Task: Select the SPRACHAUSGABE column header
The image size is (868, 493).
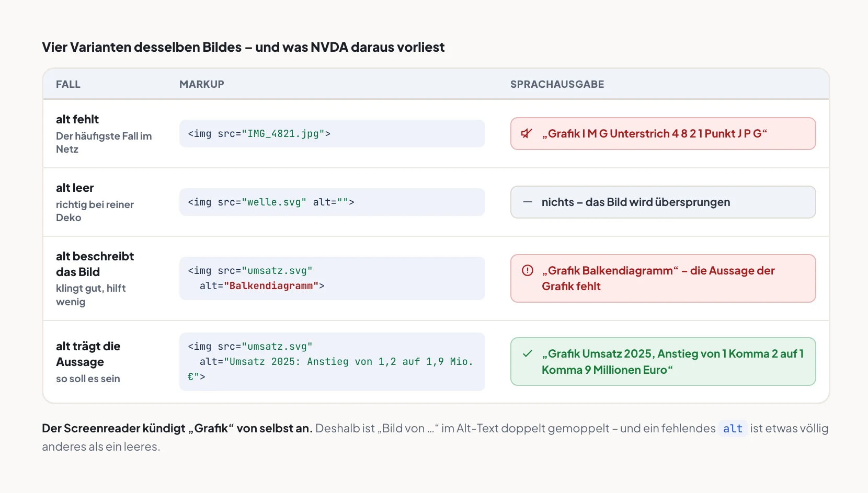Action: (557, 84)
